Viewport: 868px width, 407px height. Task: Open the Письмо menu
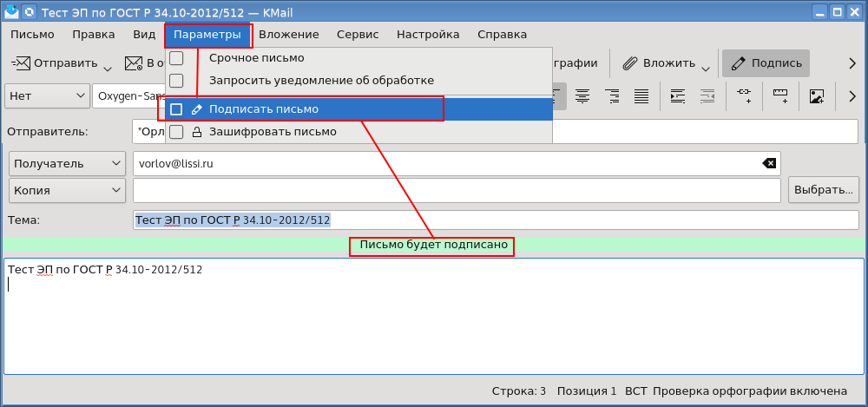(x=33, y=35)
